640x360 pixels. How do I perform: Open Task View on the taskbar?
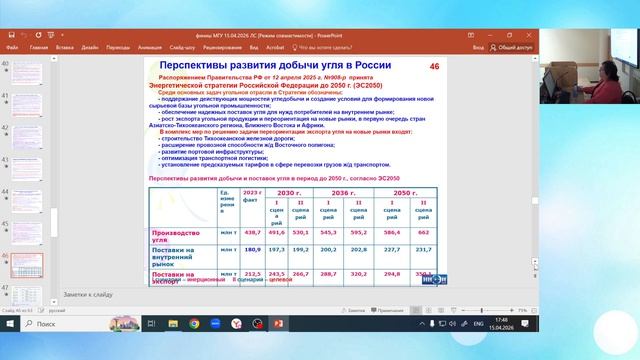coord(151,324)
